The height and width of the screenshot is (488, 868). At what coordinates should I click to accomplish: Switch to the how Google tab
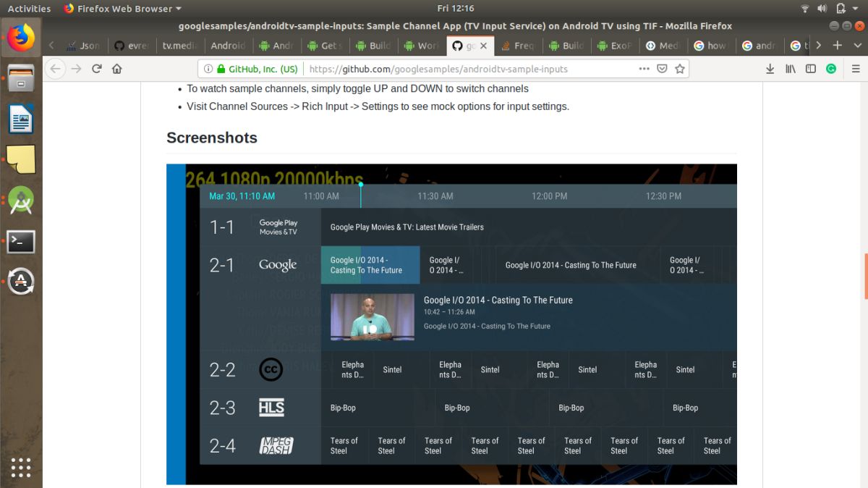point(712,45)
